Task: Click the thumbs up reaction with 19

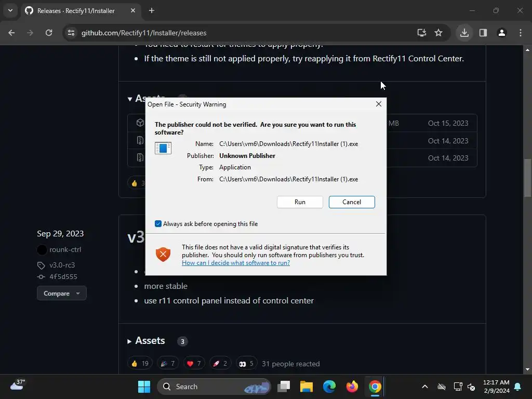Action: point(140,364)
